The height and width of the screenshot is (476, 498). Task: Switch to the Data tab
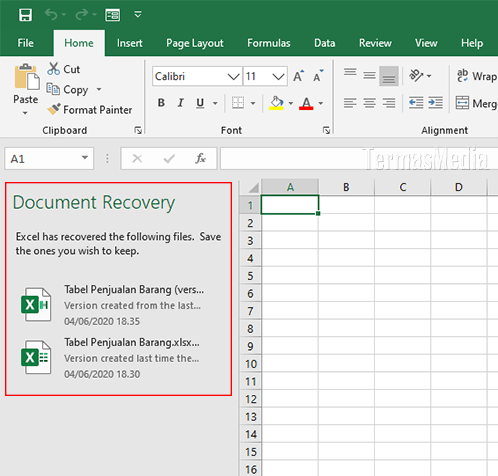point(325,43)
